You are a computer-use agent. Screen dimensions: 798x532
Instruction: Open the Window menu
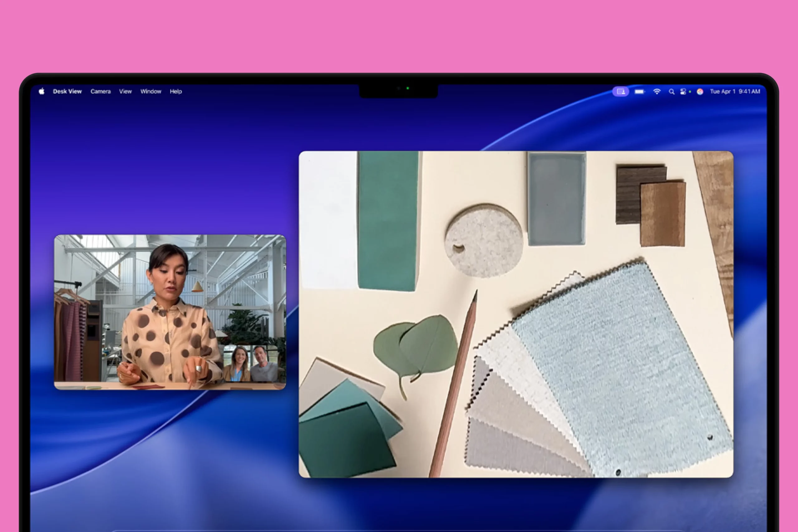(x=151, y=91)
